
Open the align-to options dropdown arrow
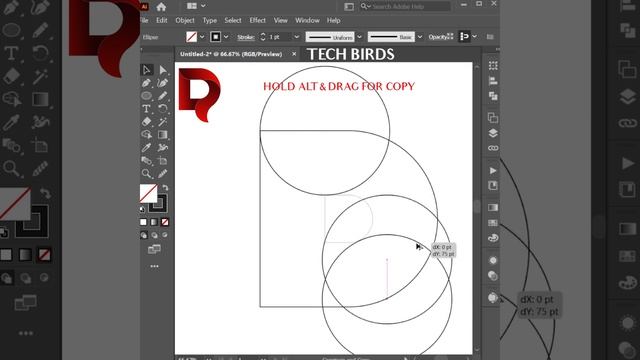[474, 37]
